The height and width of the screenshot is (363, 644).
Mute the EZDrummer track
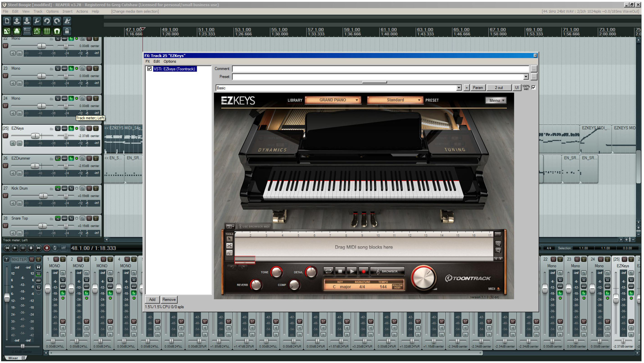[x=89, y=158]
